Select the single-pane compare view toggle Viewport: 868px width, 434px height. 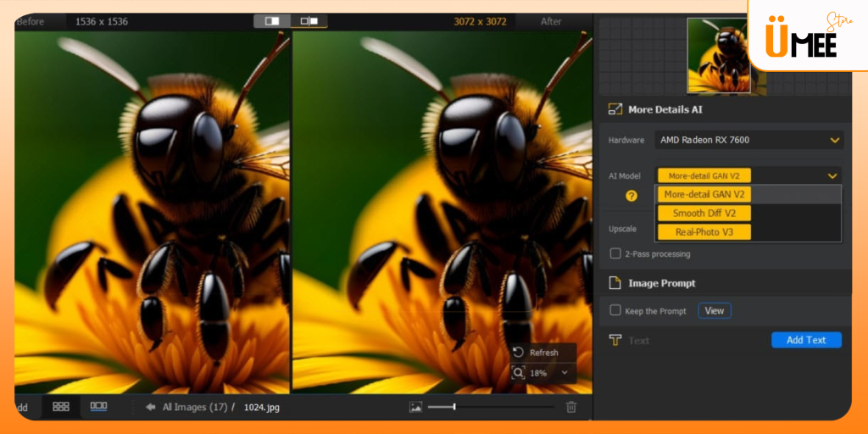(x=273, y=21)
